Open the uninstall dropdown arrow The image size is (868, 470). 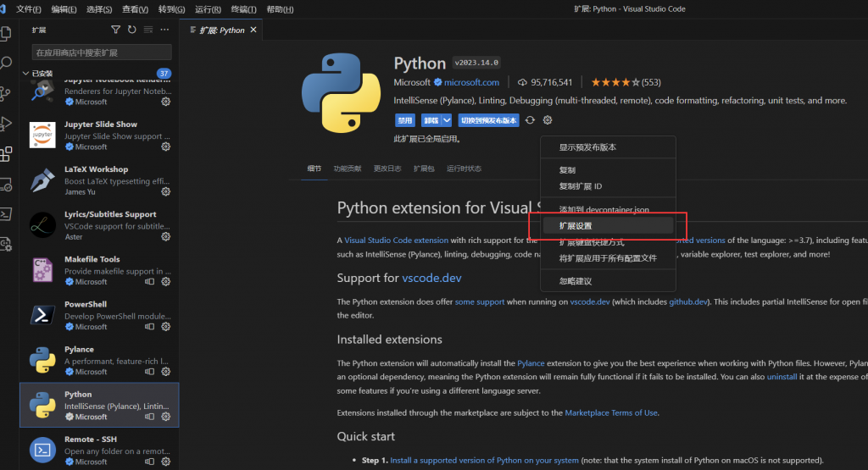pos(448,120)
